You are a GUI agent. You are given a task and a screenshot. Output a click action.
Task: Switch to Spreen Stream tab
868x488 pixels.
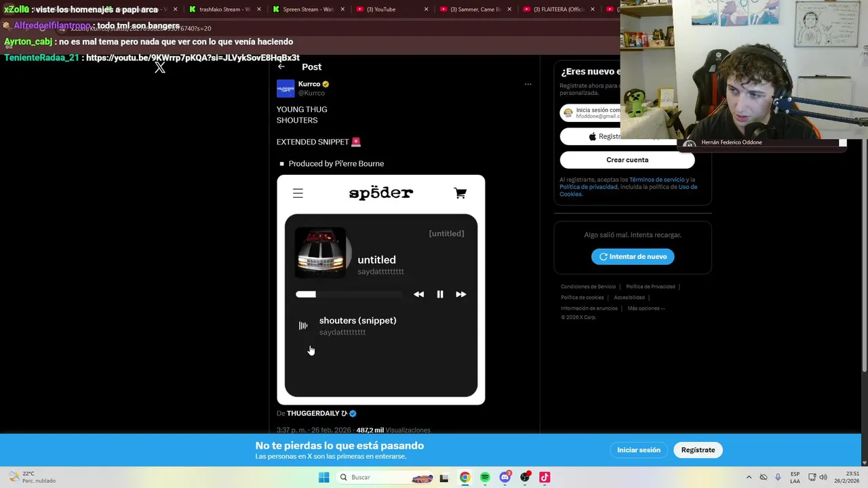309,9
